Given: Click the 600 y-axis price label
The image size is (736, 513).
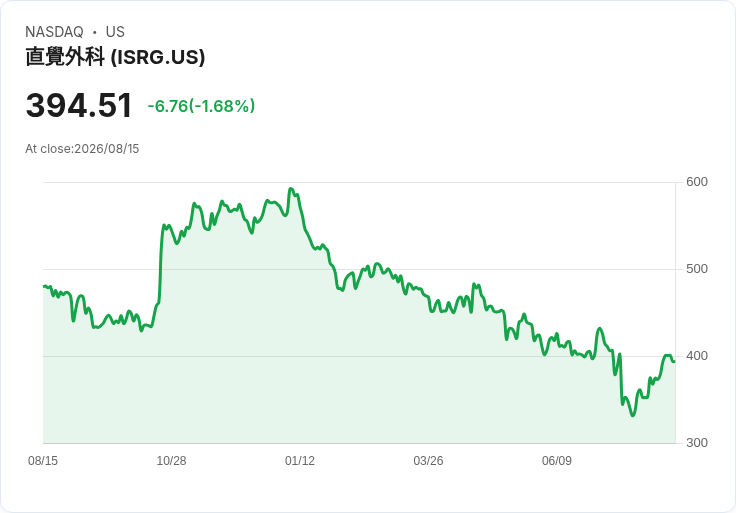Looking at the screenshot, I should [697, 182].
